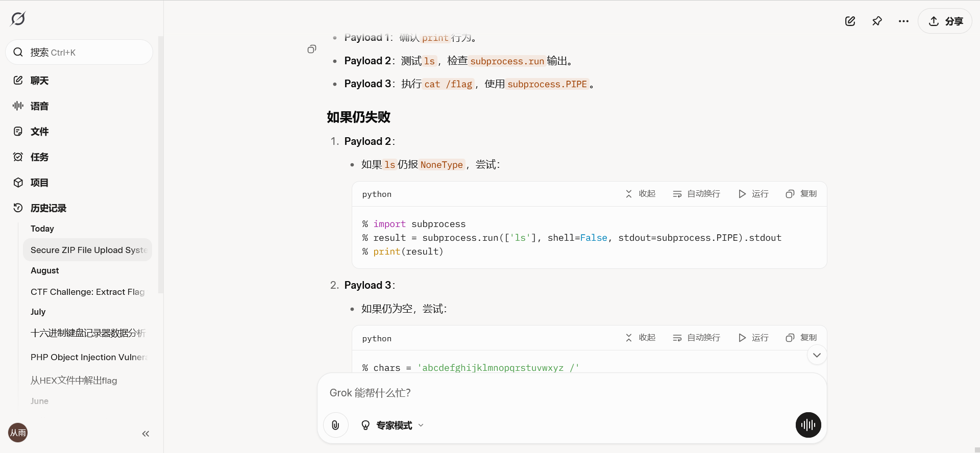Toggle auto-wrap (自动换行) on first code block
Viewport: 980px width, 453px height.
(696, 194)
